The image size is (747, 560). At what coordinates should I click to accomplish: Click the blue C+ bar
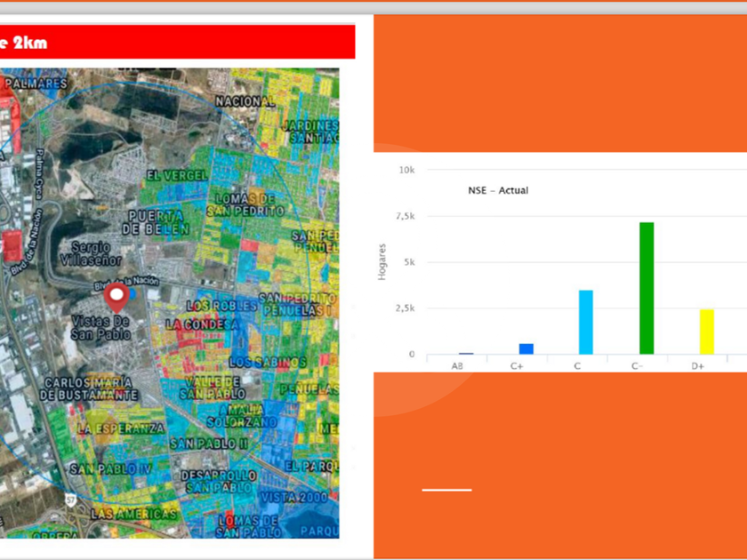point(526,348)
